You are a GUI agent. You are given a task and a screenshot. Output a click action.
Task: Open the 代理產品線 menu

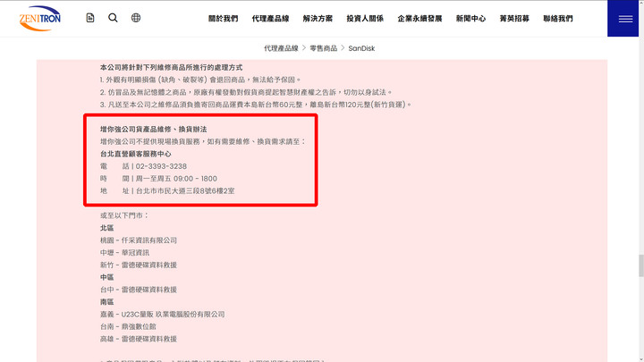(270, 19)
